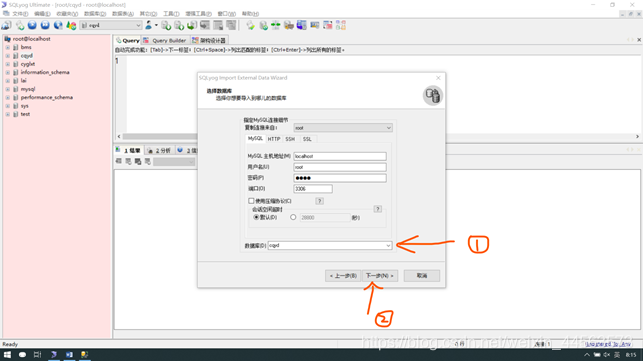Open the user manager icon
This screenshot has width=643, height=361.
pyautogui.click(x=148, y=25)
